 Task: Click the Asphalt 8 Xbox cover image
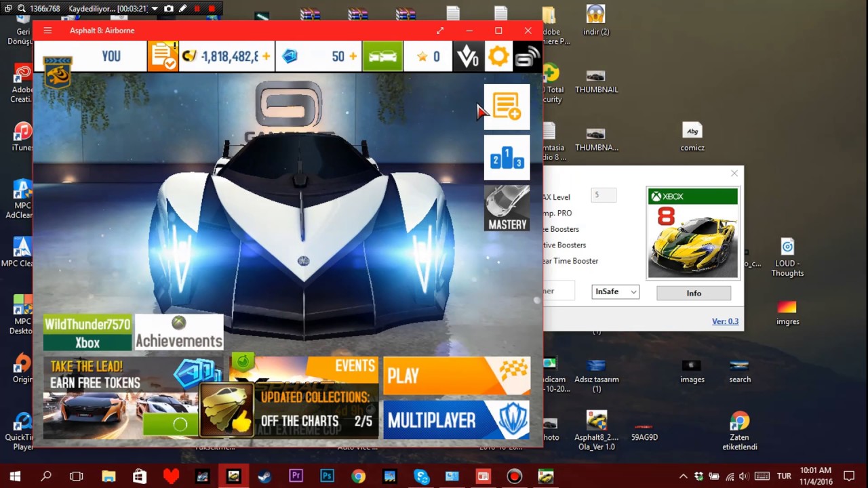[x=692, y=233]
